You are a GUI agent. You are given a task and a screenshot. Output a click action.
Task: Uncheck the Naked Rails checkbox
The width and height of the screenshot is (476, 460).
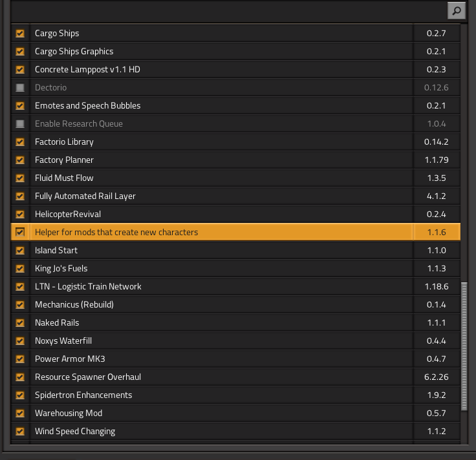coord(20,322)
